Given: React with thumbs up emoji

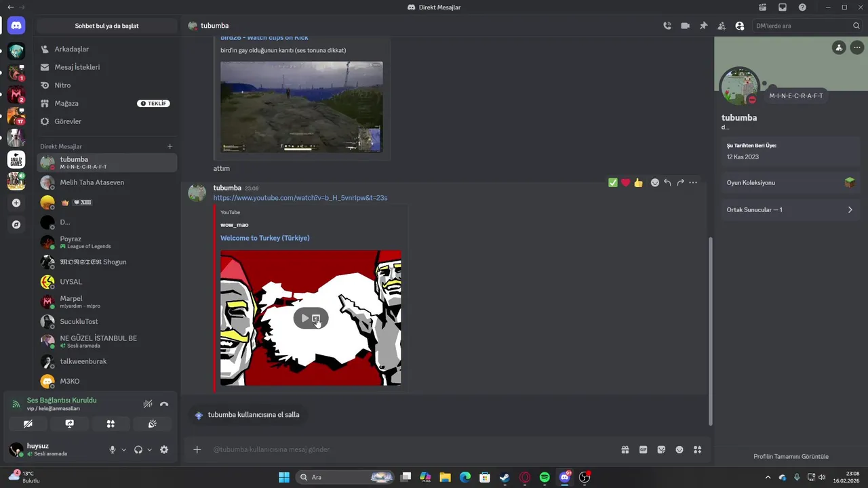Looking at the screenshot, I should 639,182.
